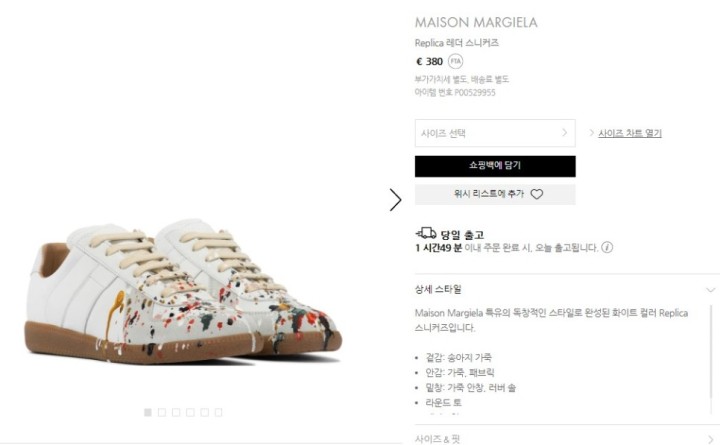The width and height of the screenshot is (720, 445).
Task: Select the fifth image indicator dot
Action: point(204,412)
